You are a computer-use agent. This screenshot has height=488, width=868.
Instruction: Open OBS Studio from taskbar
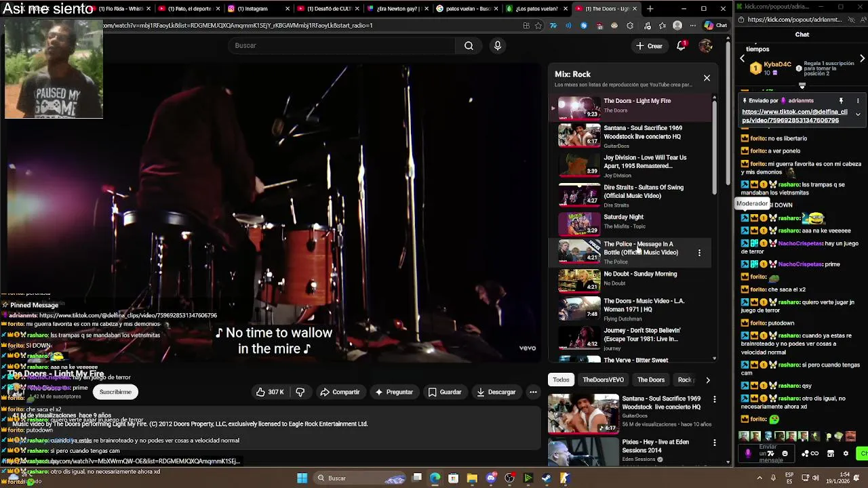click(x=509, y=478)
